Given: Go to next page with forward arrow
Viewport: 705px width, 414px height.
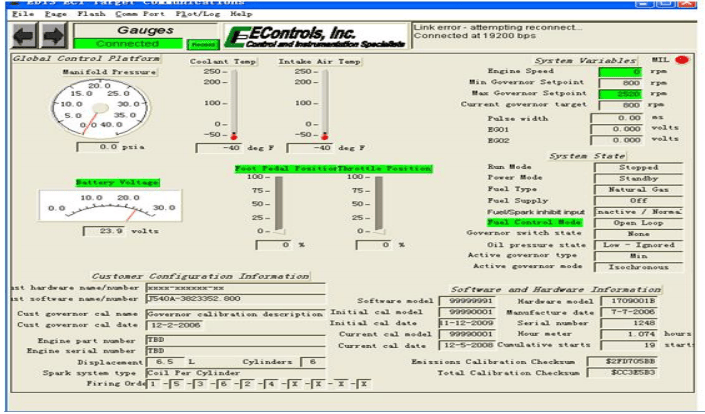Looking at the screenshot, I should coord(54,35).
